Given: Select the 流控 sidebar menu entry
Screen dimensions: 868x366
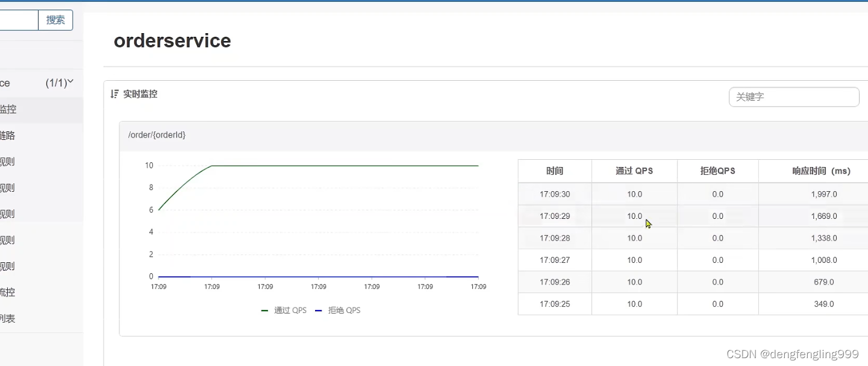Looking at the screenshot, I should click(7, 292).
